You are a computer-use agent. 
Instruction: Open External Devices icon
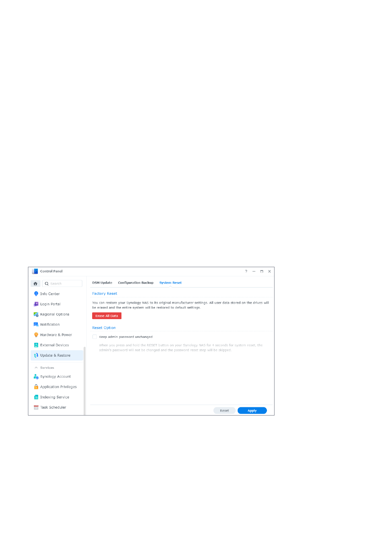click(x=36, y=345)
